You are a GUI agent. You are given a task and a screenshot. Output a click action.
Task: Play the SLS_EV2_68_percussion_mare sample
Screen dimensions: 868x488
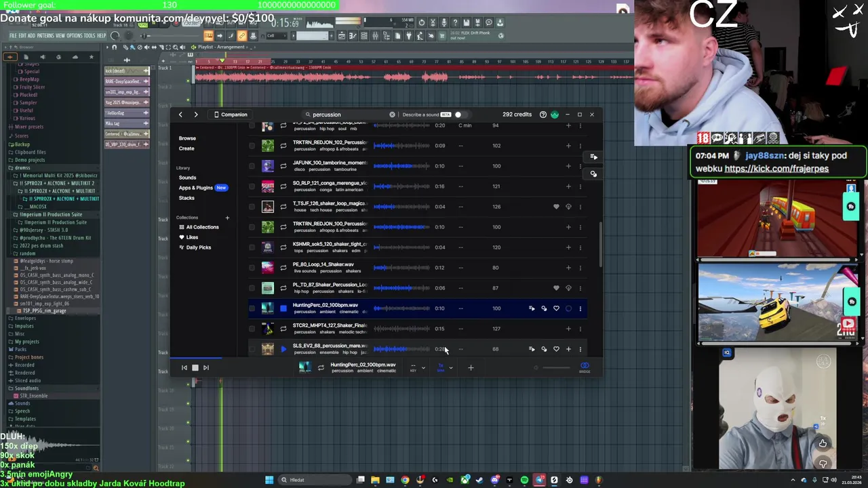[283, 349]
